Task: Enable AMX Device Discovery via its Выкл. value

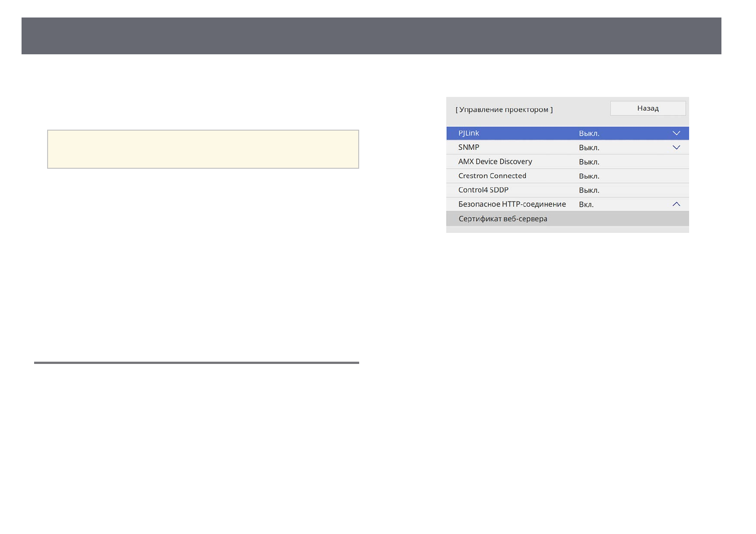Action: coord(589,162)
